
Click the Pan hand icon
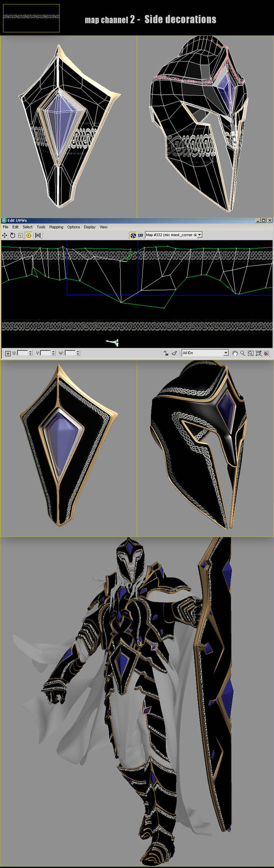pos(235,353)
